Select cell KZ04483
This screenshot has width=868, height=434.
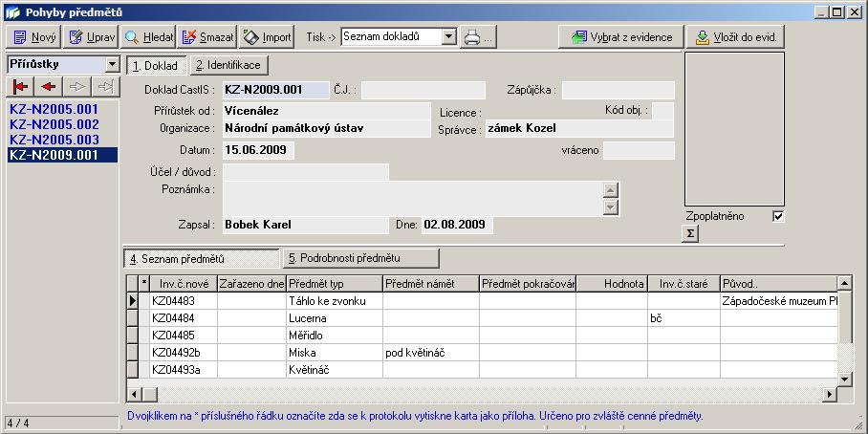[184, 301]
